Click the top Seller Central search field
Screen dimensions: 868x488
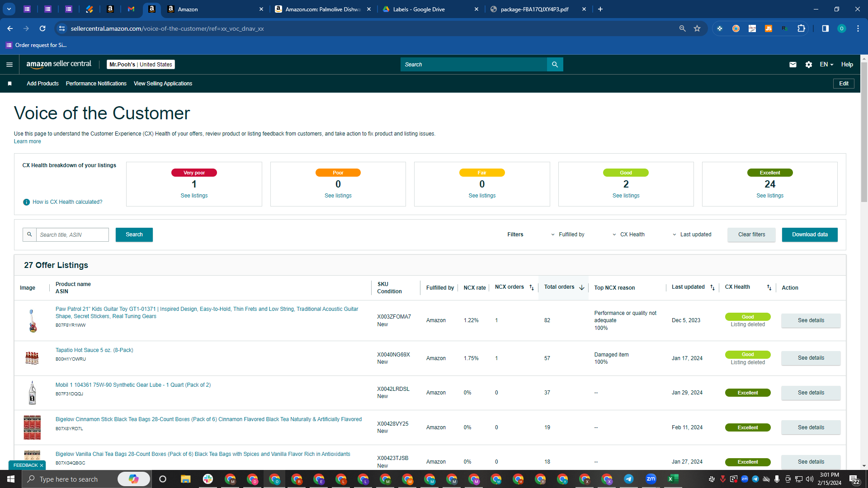pos(473,65)
